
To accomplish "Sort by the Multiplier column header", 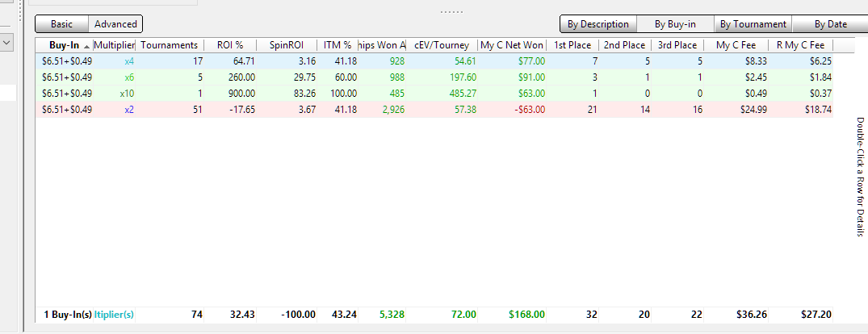I will (114, 45).
